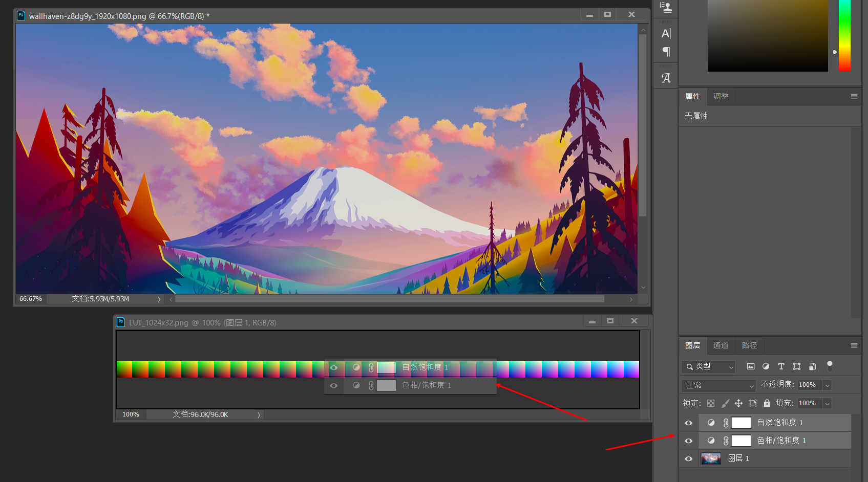Open the layer filter 类型 dropdown

pos(709,366)
